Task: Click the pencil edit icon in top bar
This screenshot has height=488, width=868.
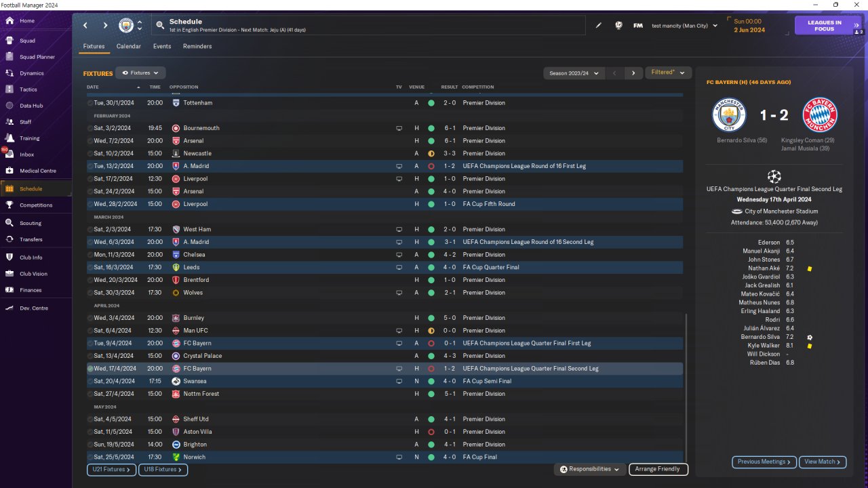Action: coord(599,26)
